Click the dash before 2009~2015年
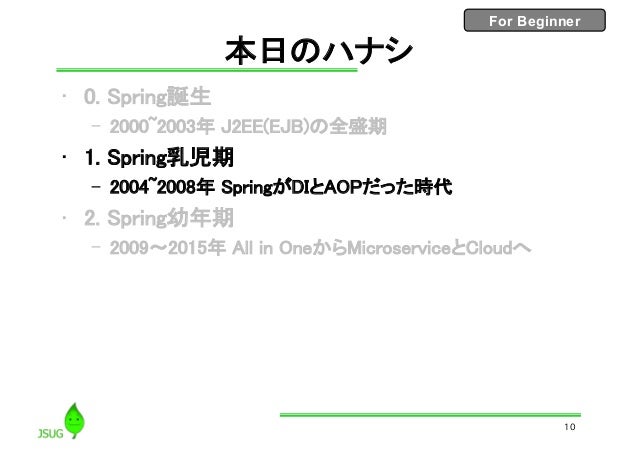This screenshot has width=638, height=452. (96, 248)
